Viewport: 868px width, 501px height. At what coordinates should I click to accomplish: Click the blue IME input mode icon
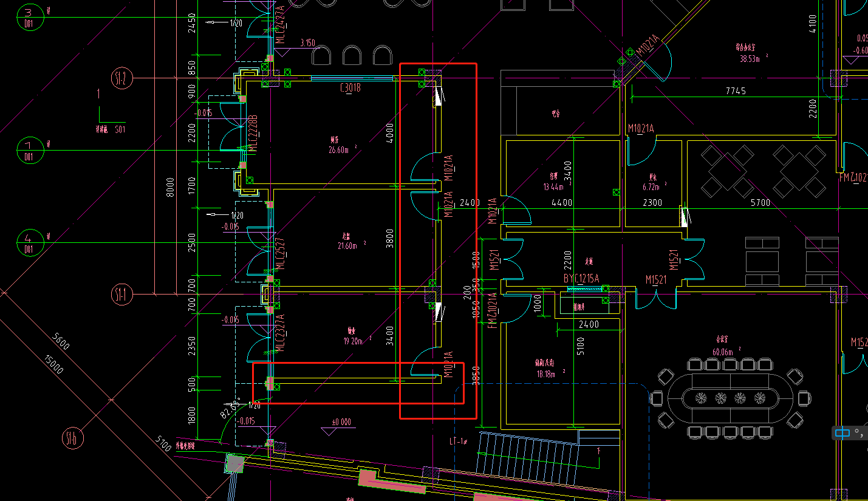(842, 433)
